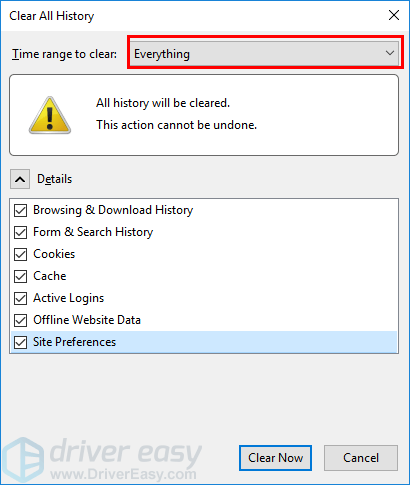
Task: Disable the Cookies checkbox
Action: (x=21, y=254)
